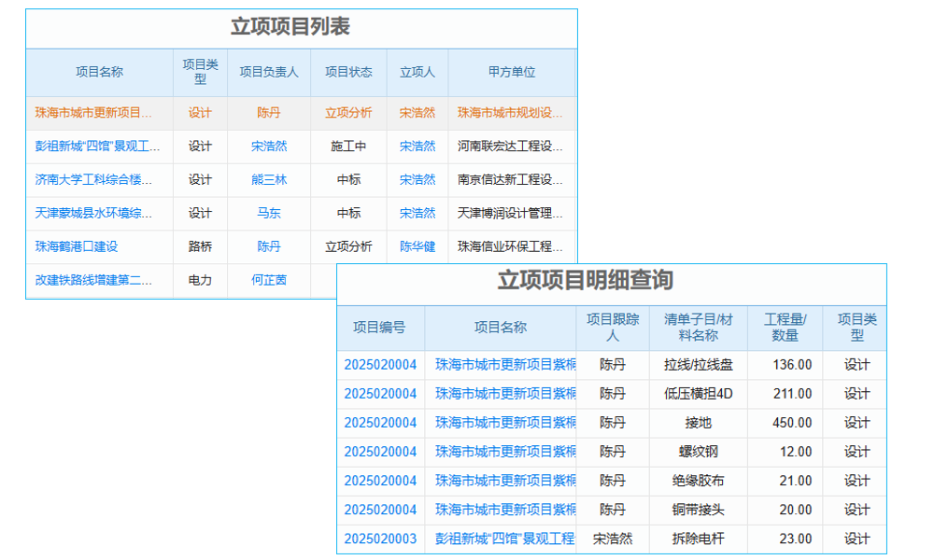934x560 pixels.
Task: Open 马东 project leader profile
Action: (x=270, y=214)
